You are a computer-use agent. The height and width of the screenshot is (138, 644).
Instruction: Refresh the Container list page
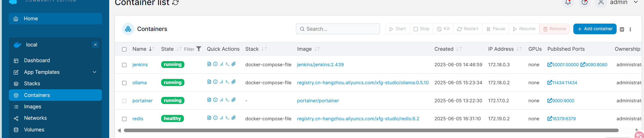176,3
